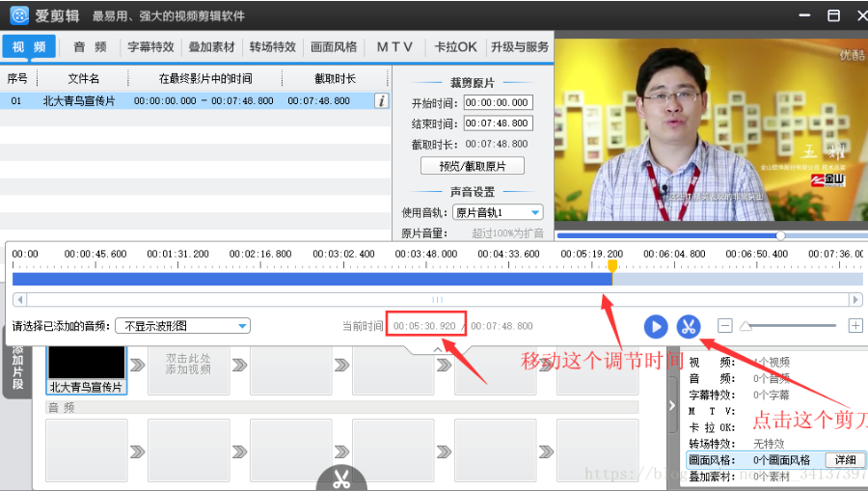Select the 01 北大青鸟宣传片 file row
This screenshot has height=491, width=868.
(x=195, y=100)
